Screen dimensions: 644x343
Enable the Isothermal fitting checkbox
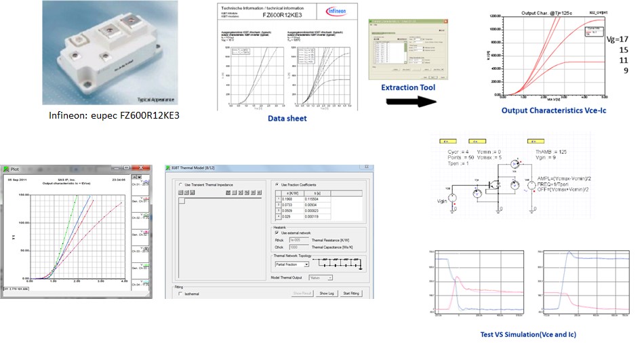pos(181,294)
